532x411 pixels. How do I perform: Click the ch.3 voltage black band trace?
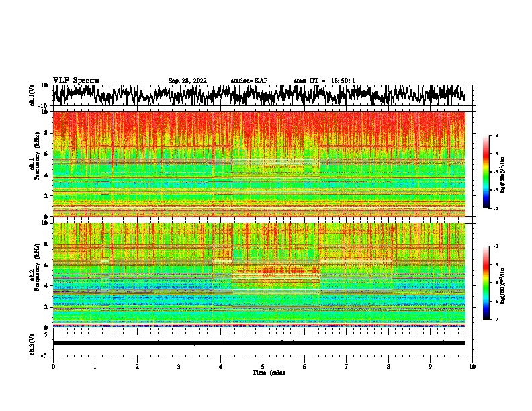click(x=259, y=343)
